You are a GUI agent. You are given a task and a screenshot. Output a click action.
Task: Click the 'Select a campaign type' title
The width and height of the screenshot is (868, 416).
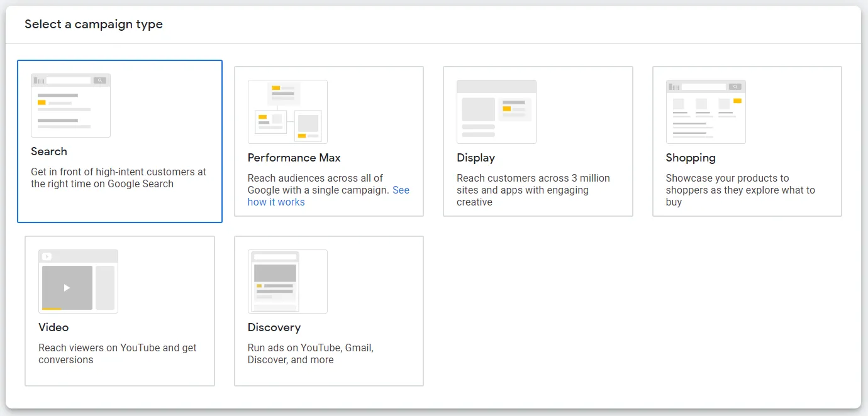93,25
